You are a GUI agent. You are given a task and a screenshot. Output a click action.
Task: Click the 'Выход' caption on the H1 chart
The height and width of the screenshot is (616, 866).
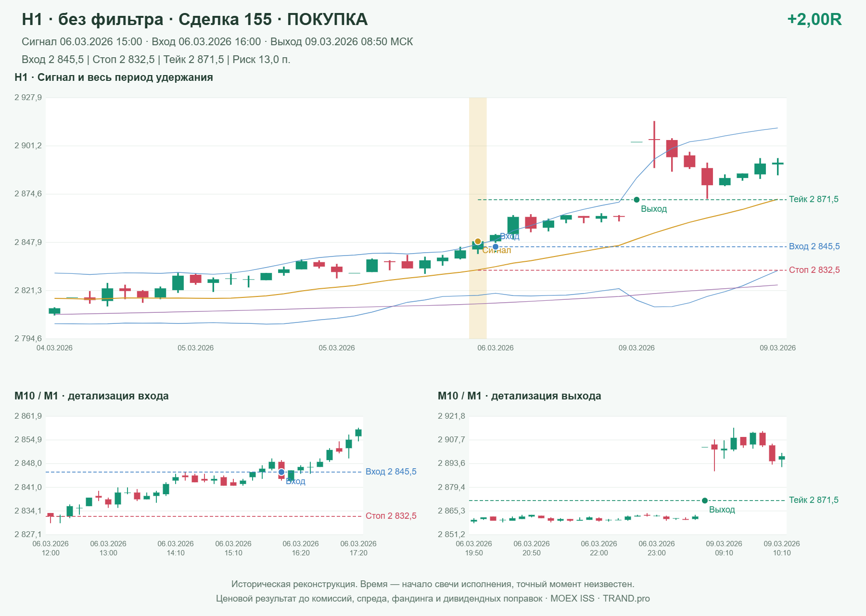[x=654, y=209]
